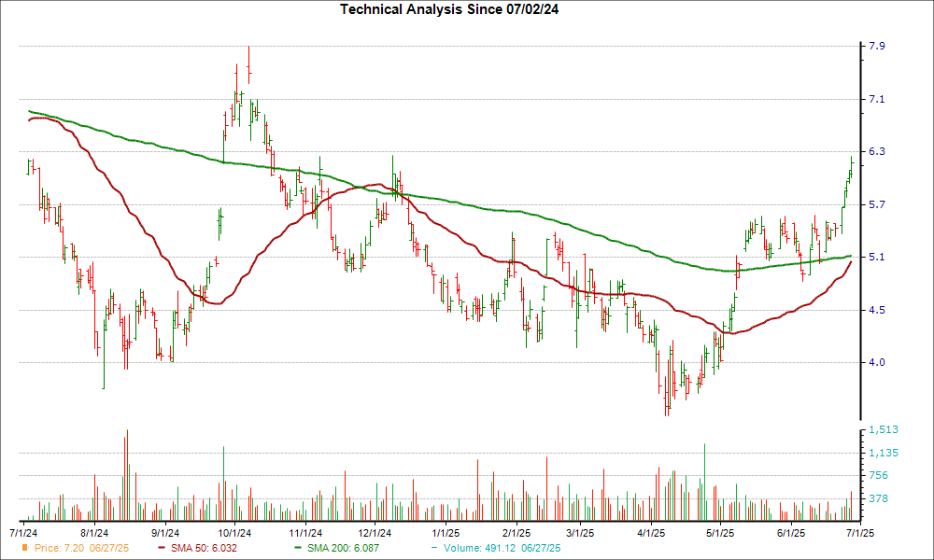Click the chart title 'Technical Analysis Since 07/02/24'
Image resolution: width=934 pixels, height=560 pixels.
click(449, 9)
